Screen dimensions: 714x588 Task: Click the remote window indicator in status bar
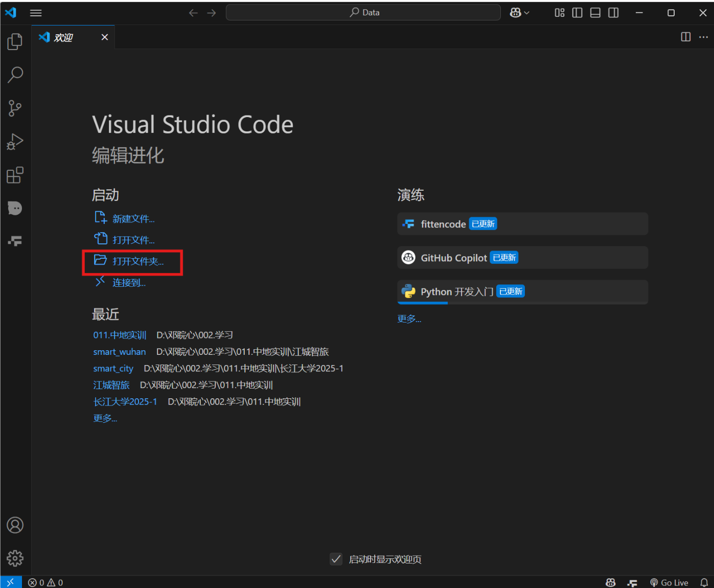pos(11,582)
